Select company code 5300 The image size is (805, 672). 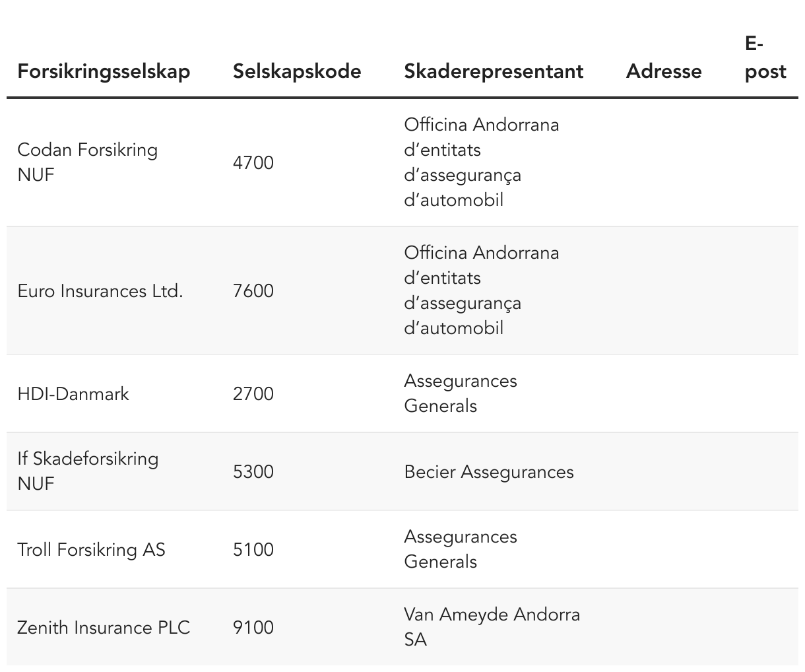pos(253,472)
